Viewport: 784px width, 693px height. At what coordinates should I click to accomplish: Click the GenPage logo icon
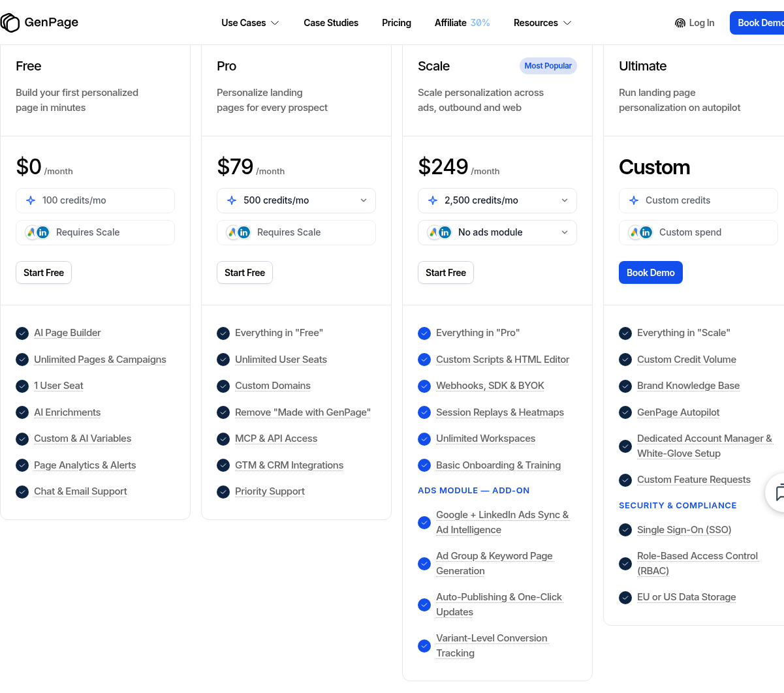coord(10,22)
